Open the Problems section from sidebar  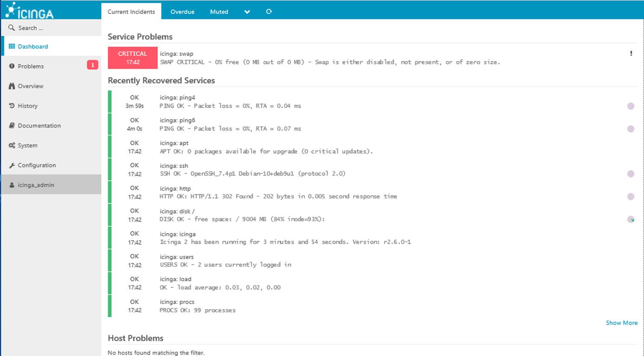(28, 66)
